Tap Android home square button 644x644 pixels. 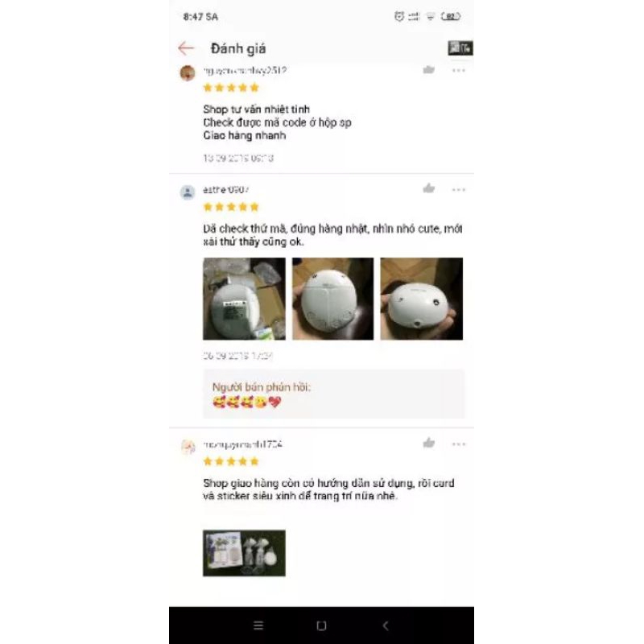321,625
